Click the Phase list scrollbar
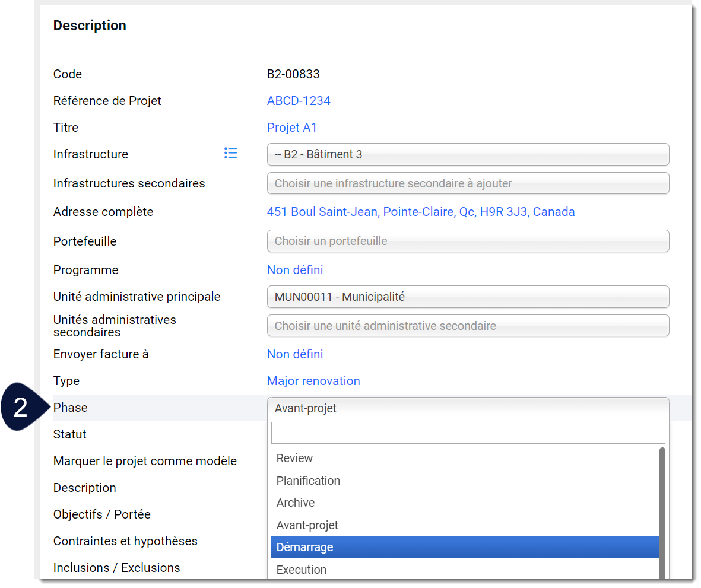701x588 pixels. click(x=662, y=513)
